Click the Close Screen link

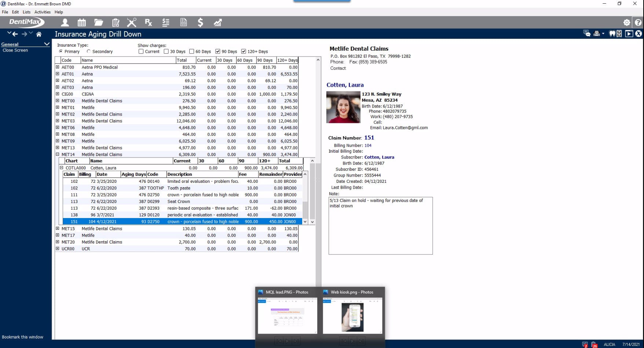15,50
